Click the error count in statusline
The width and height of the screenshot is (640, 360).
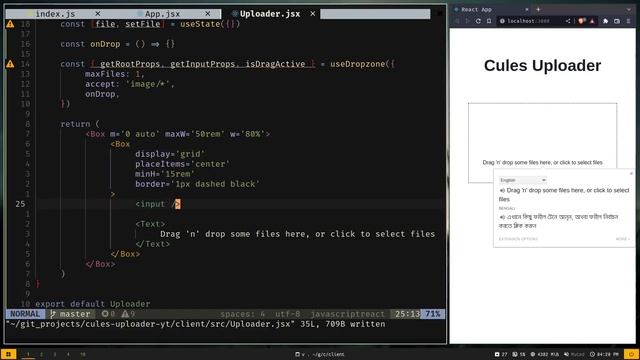point(109,314)
